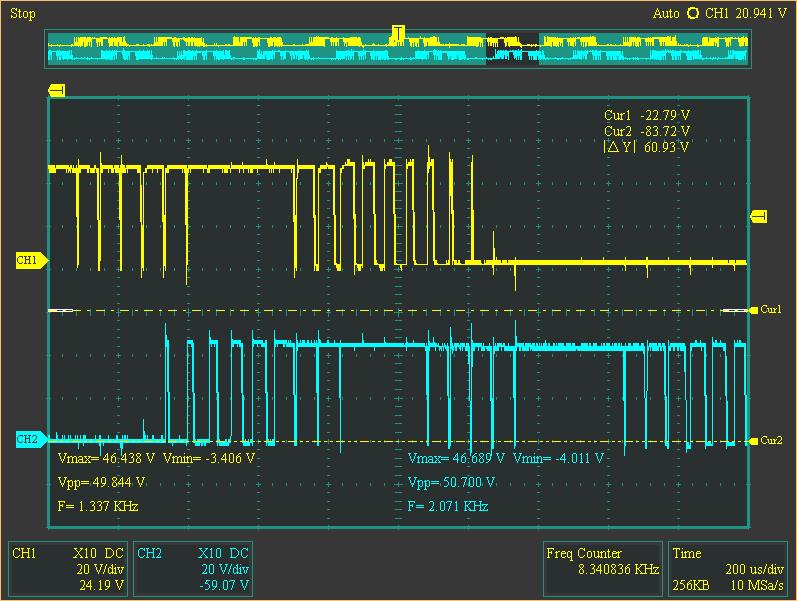Open the CH2 channel settings box
This screenshot has width=797, height=601.
click(193, 568)
